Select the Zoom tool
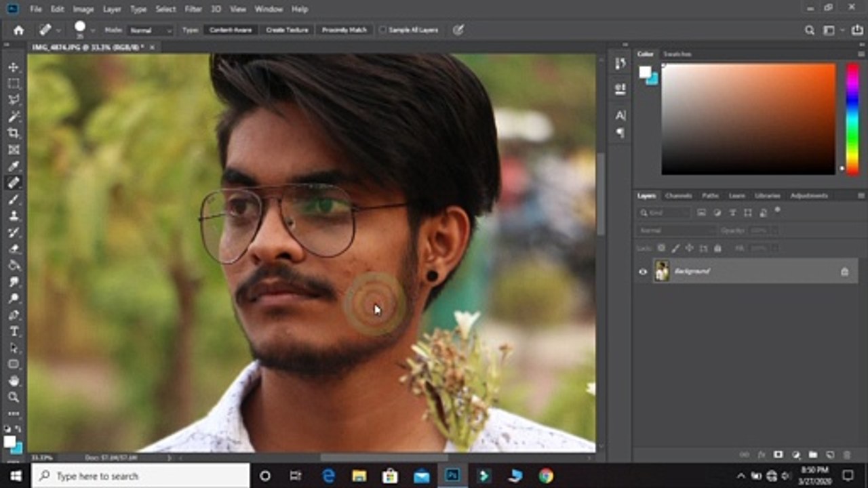The image size is (868, 488). [x=14, y=397]
